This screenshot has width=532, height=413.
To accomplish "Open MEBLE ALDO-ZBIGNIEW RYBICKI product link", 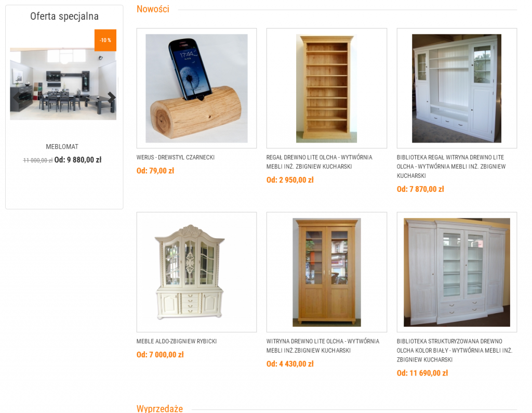I will pyautogui.click(x=177, y=341).
